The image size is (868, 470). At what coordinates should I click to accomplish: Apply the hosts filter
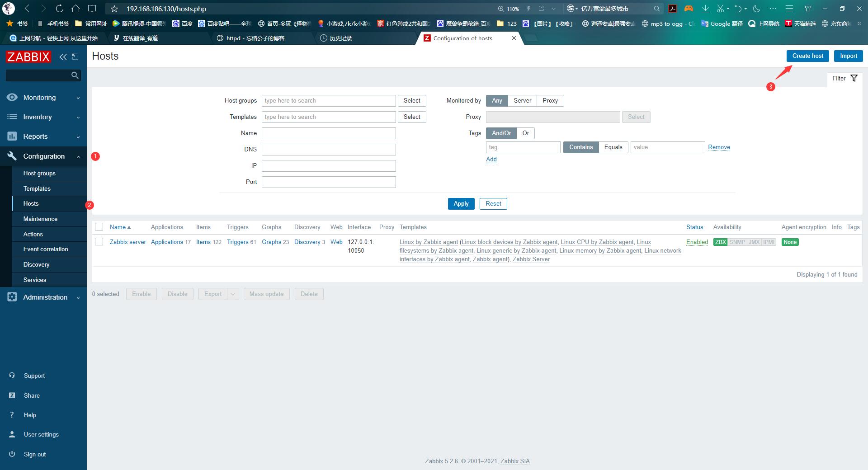(x=461, y=204)
